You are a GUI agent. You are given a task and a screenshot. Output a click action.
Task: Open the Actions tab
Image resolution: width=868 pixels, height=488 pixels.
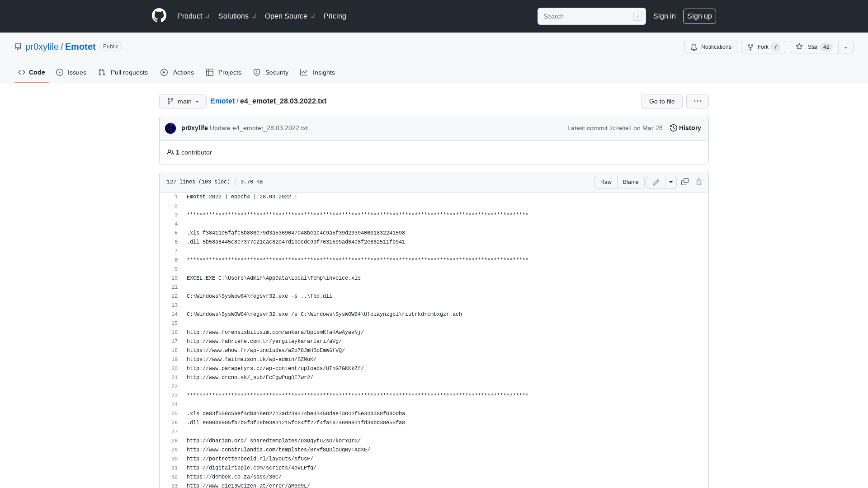click(177, 72)
